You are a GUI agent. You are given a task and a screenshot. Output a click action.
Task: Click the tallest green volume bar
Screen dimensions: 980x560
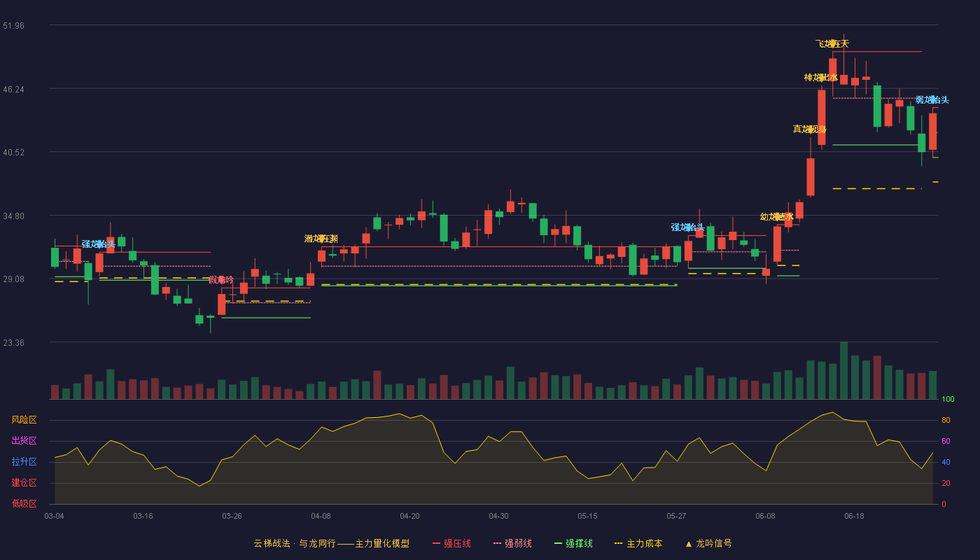click(843, 370)
